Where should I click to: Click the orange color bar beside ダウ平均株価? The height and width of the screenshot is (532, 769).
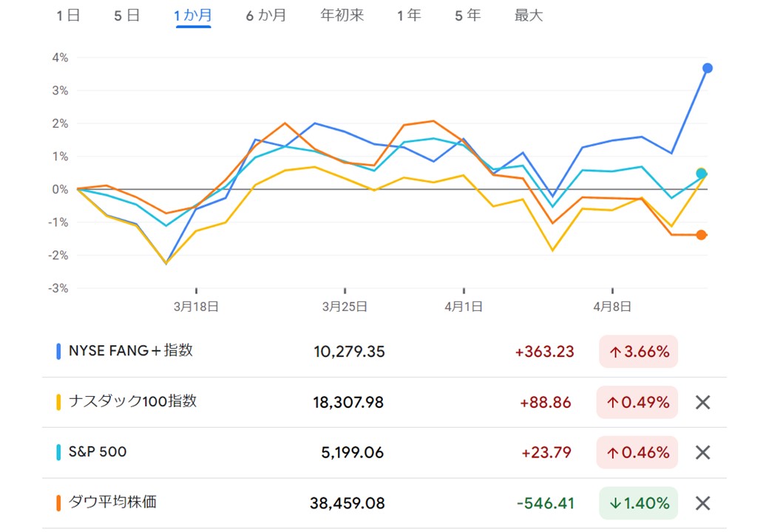pos(59,503)
